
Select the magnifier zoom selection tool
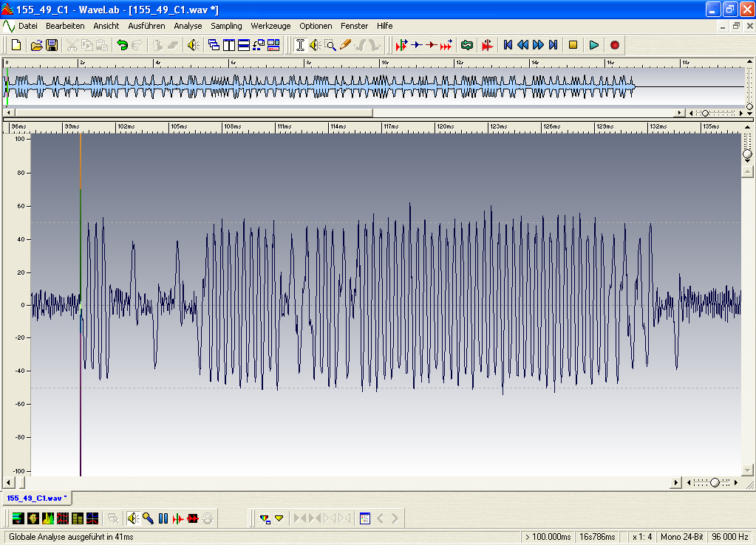[x=330, y=45]
